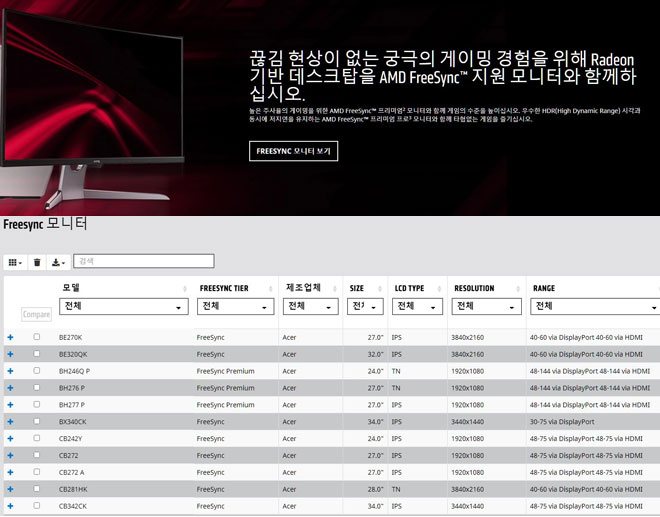Expand plus icon for CB242Y
Viewport: 660px width, 517px height.
click(11, 438)
